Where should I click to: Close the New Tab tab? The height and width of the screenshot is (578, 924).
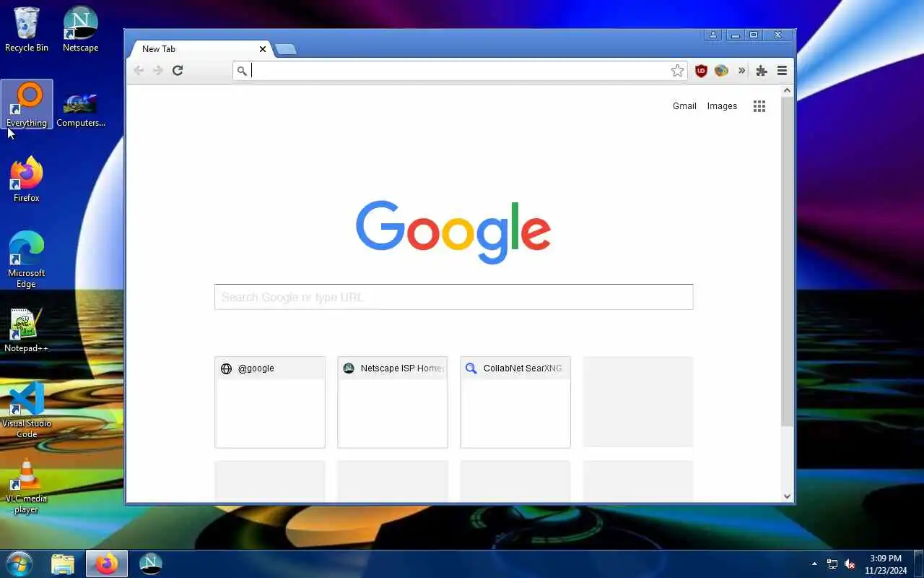point(263,49)
